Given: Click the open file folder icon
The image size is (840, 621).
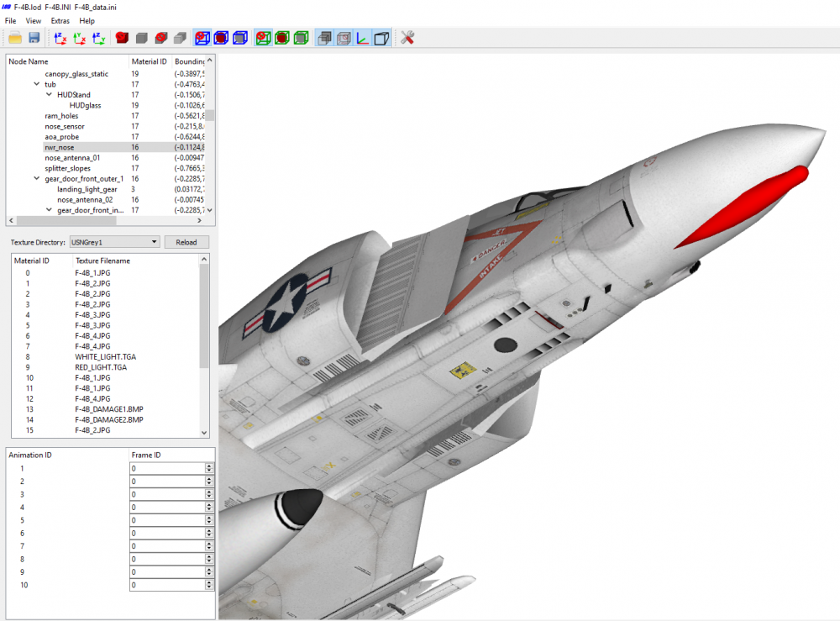Looking at the screenshot, I should pyautogui.click(x=15, y=38).
